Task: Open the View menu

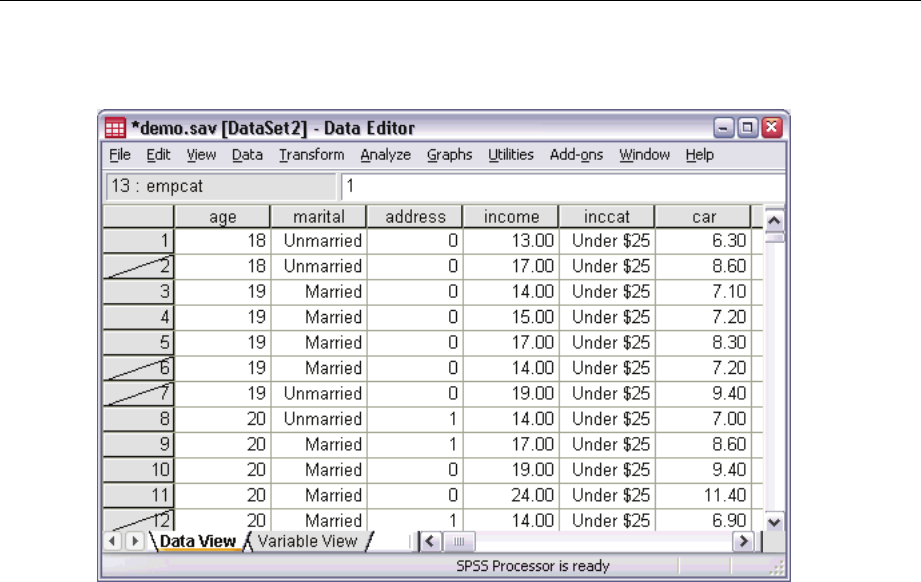Action: click(201, 154)
